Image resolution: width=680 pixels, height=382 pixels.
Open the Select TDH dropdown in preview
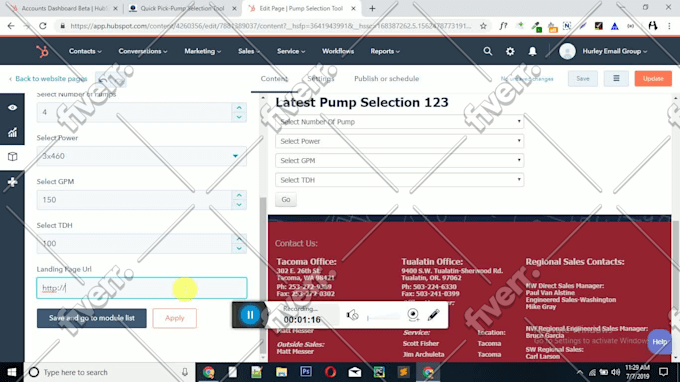[399, 180]
